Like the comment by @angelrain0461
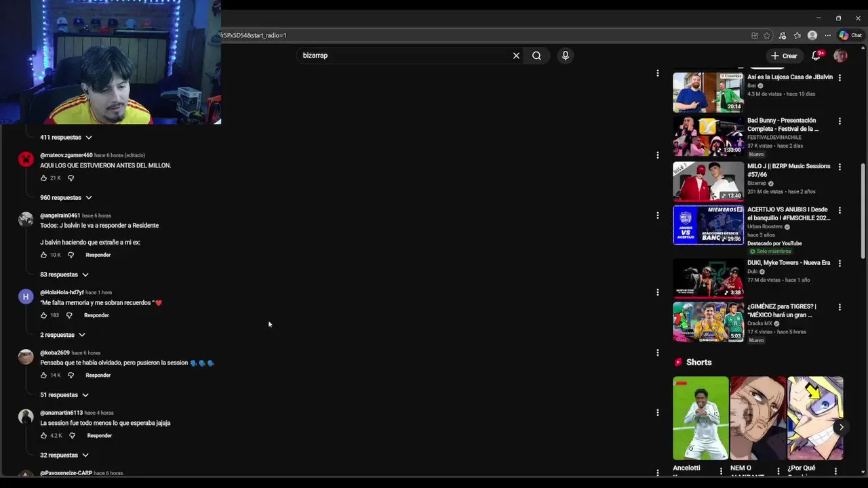The height and width of the screenshot is (488, 868). (43, 255)
